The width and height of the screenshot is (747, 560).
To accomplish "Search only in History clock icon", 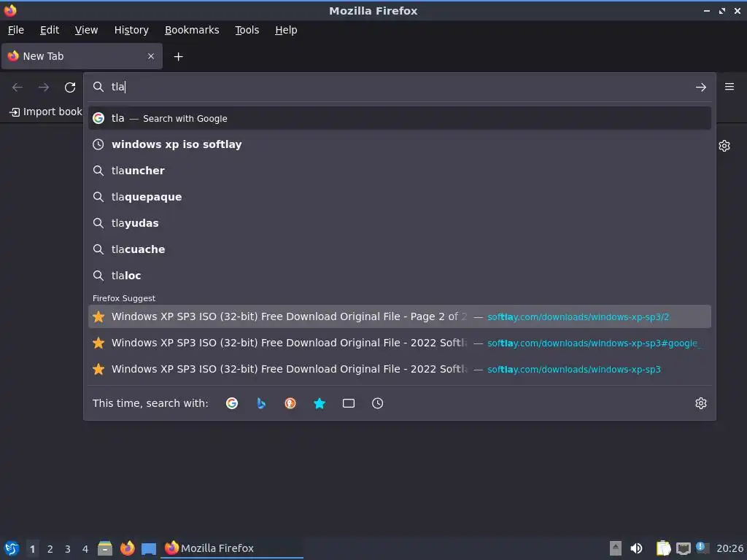I will click(x=377, y=403).
